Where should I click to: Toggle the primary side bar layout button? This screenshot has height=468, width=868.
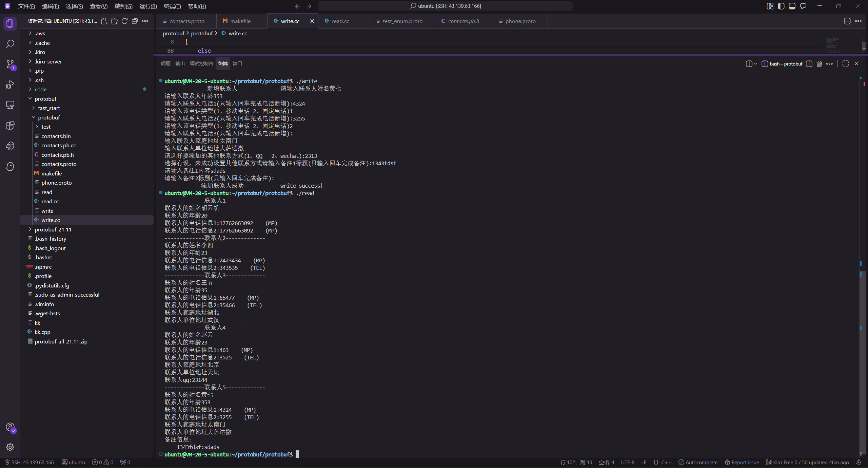pos(781,6)
